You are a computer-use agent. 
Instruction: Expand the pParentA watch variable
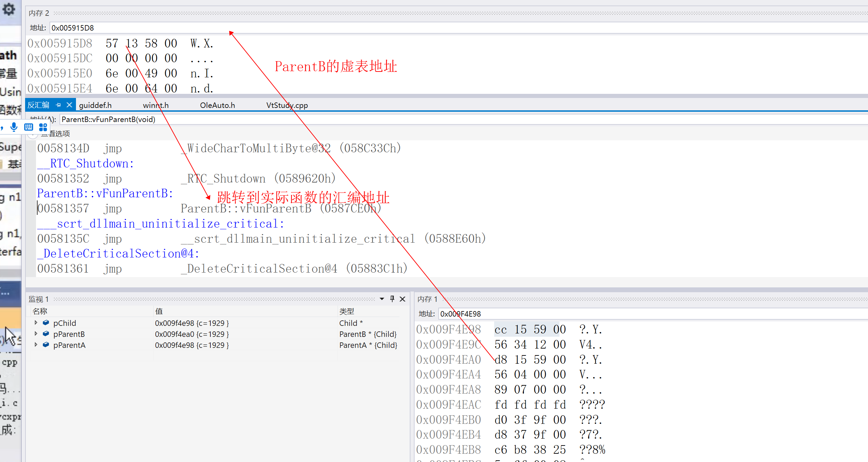pos(36,345)
